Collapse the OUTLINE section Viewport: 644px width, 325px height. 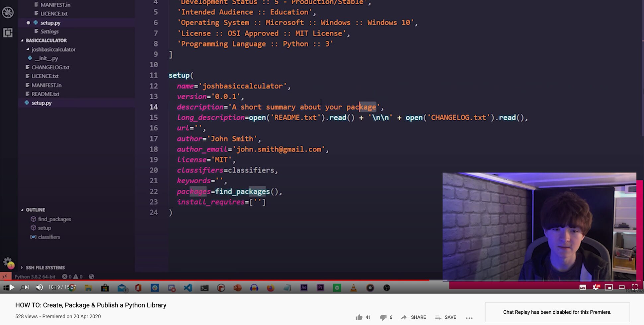click(x=35, y=210)
